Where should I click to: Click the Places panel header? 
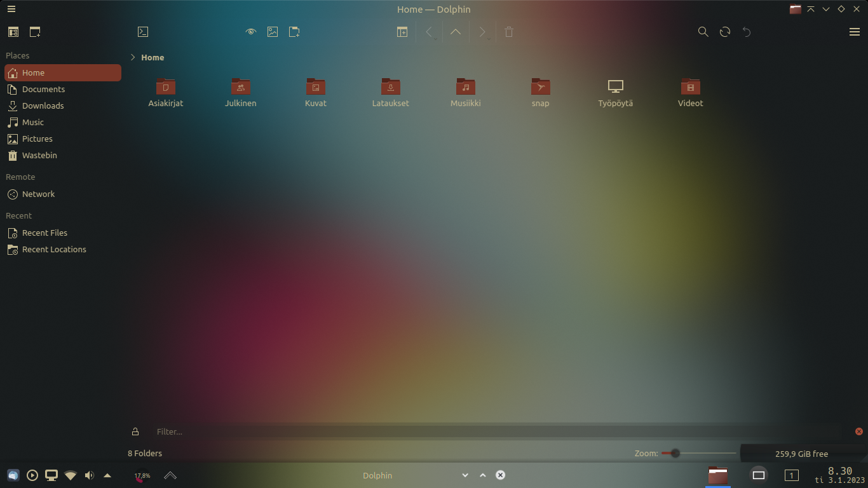pos(18,55)
